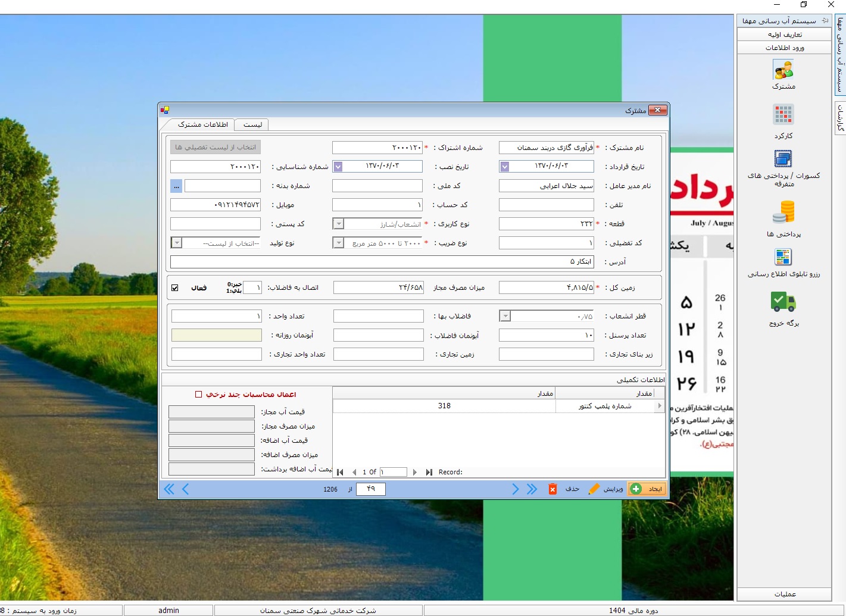Open the تعاریف اولیه menu section
846x616 pixels.
784,35
